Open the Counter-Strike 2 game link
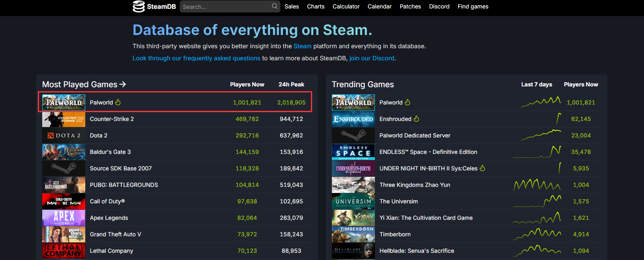Image resolution: width=644 pixels, height=260 pixels. pos(112,119)
